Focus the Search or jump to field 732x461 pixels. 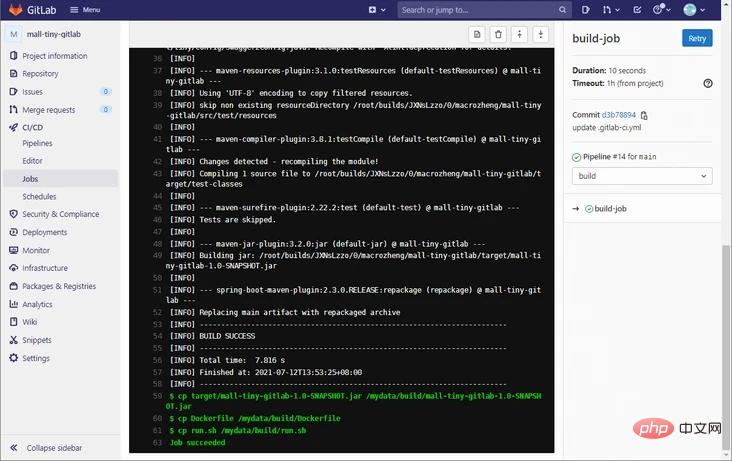pyautogui.click(x=484, y=9)
